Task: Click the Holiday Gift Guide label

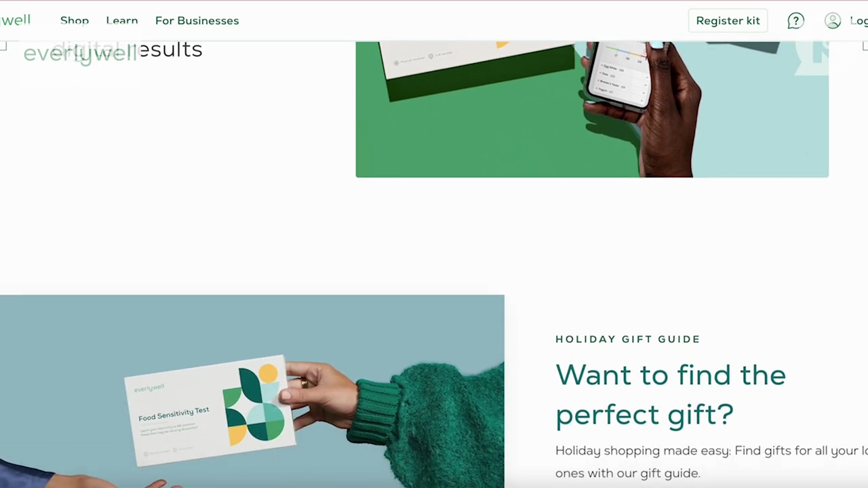Action: coord(627,339)
